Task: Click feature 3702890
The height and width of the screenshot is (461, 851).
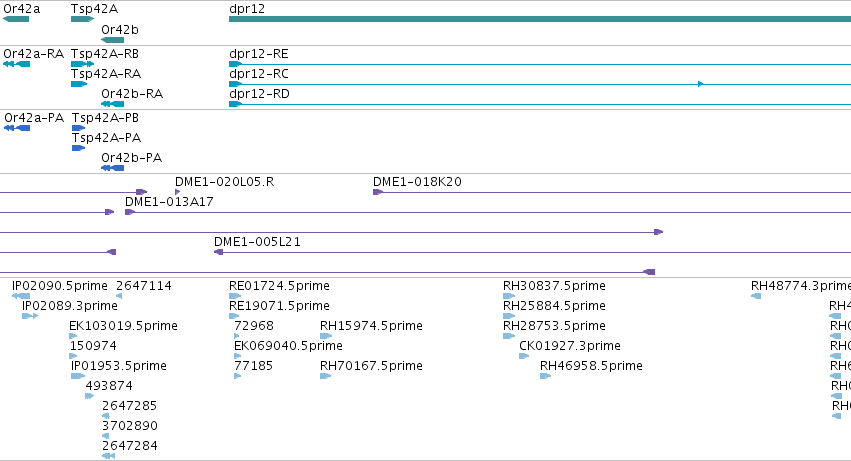Action: 106,436
